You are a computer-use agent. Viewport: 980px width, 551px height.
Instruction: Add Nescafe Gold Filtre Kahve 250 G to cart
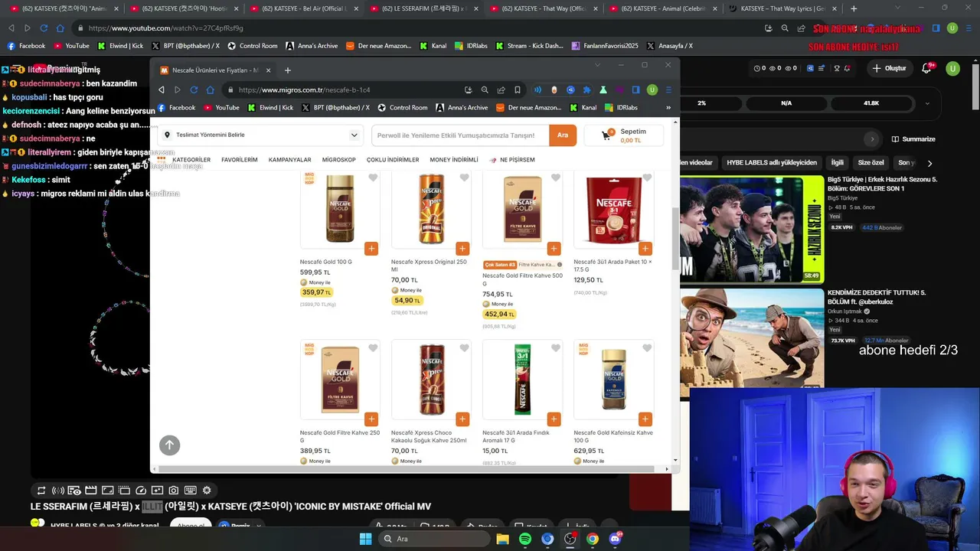pyautogui.click(x=371, y=419)
